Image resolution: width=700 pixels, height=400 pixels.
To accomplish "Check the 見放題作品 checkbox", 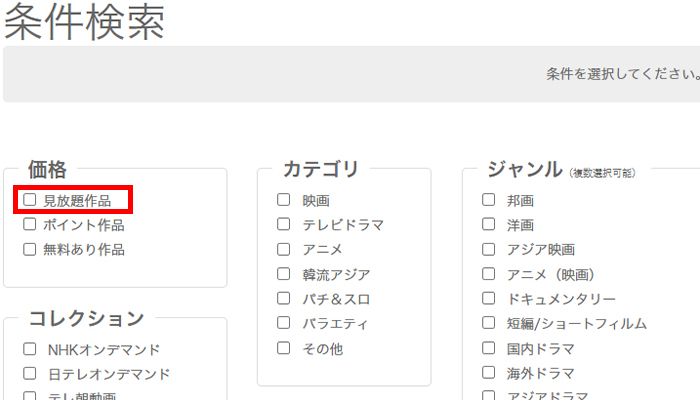I will (30, 200).
